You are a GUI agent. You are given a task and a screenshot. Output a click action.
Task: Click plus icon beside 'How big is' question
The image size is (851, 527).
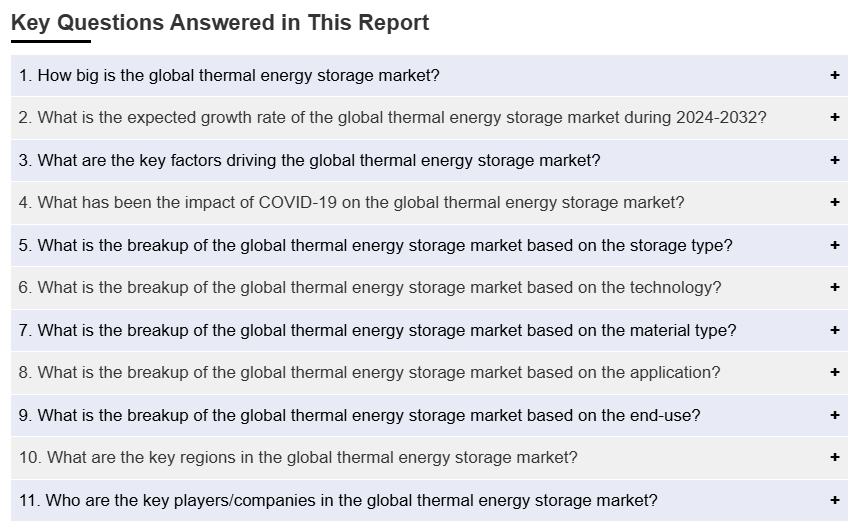[x=834, y=75]
